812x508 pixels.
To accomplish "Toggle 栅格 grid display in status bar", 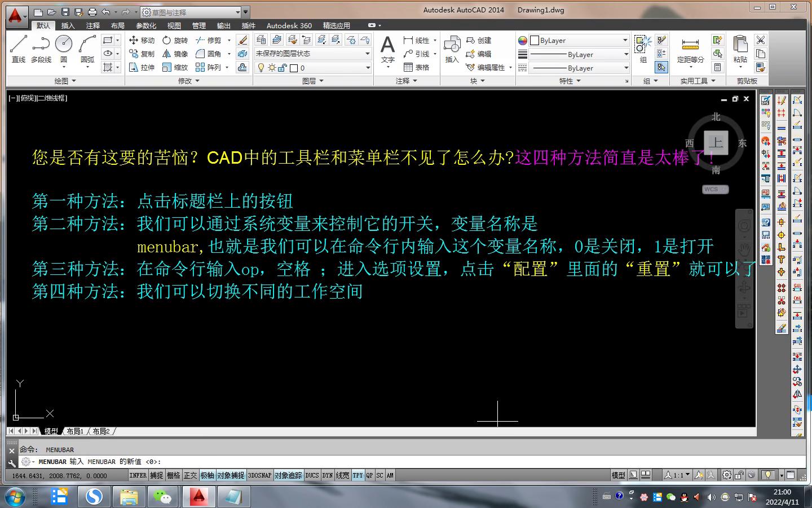I will tap(174, 475).
